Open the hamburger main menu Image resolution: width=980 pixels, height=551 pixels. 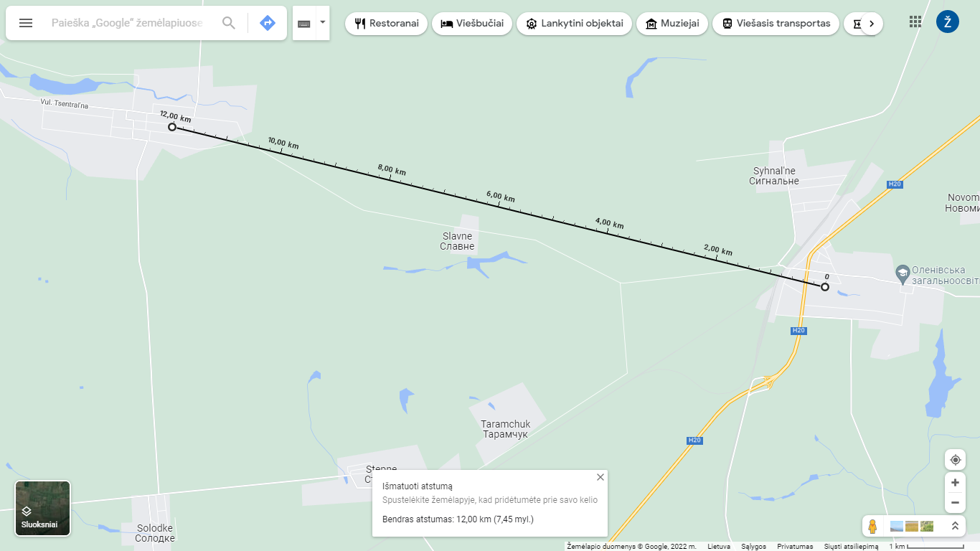pos(26,23)
